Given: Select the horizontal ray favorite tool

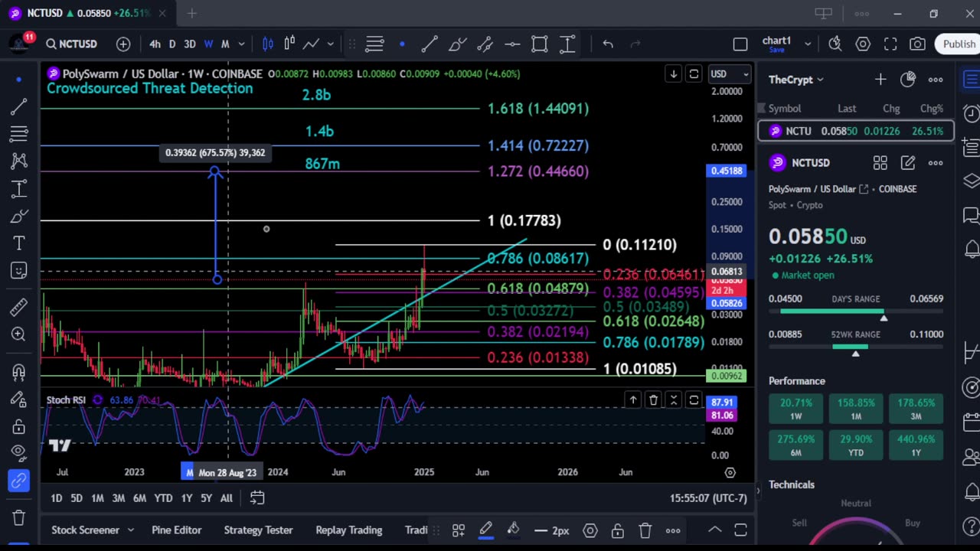Looking at the screenshot, I should [512, 44].
